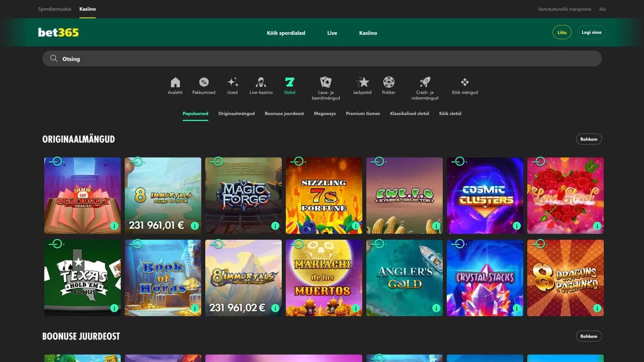Launch Texas Hold'em Bonus game tile
The height and width of the screenshot is (362, 644).
pyautogui.click(x=83, y=278)
